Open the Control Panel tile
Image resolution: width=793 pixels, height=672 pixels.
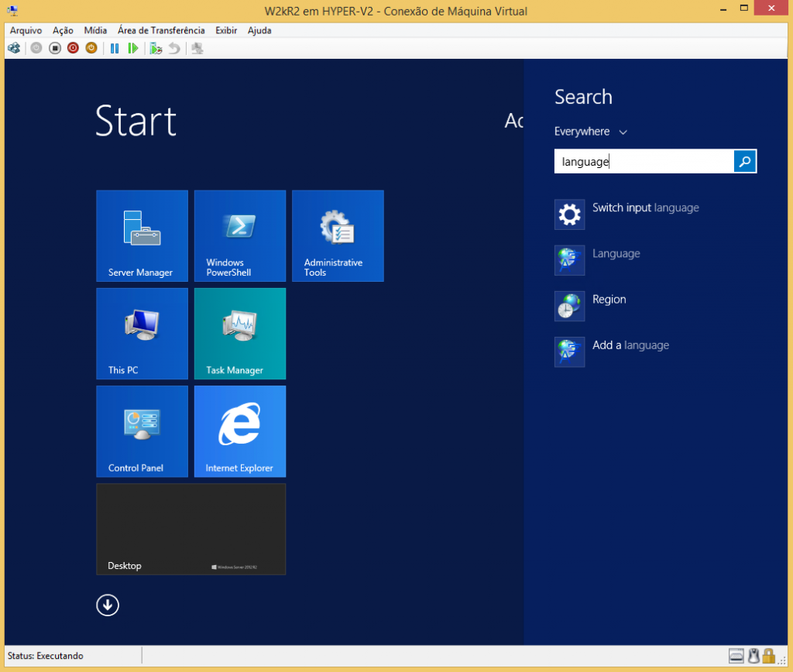[142, 431]
